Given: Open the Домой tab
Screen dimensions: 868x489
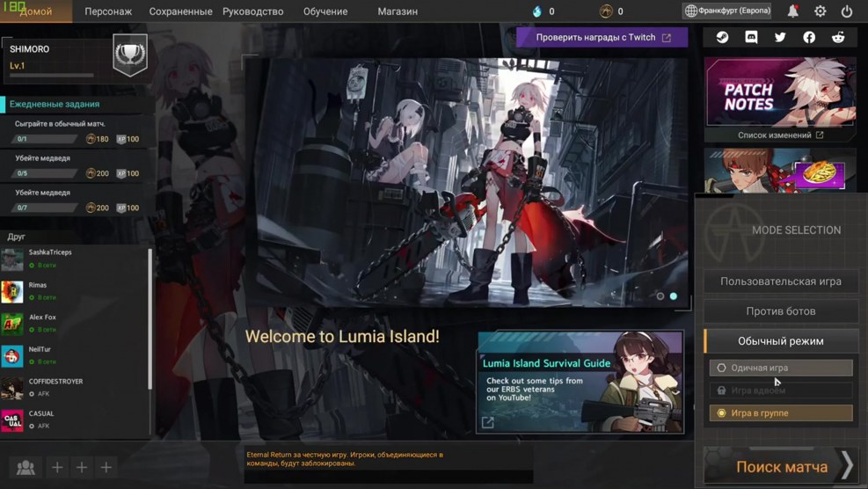Looking at the screenshot, I should point(36,11).
